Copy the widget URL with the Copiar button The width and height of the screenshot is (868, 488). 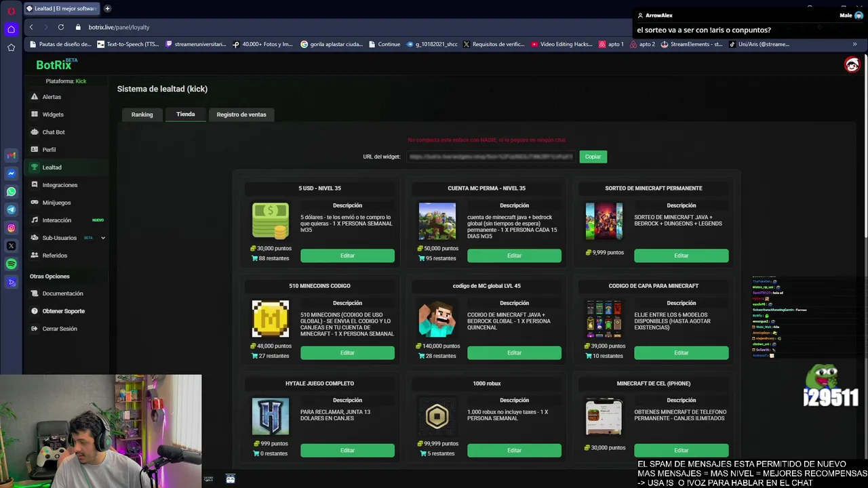coord(593,157)
